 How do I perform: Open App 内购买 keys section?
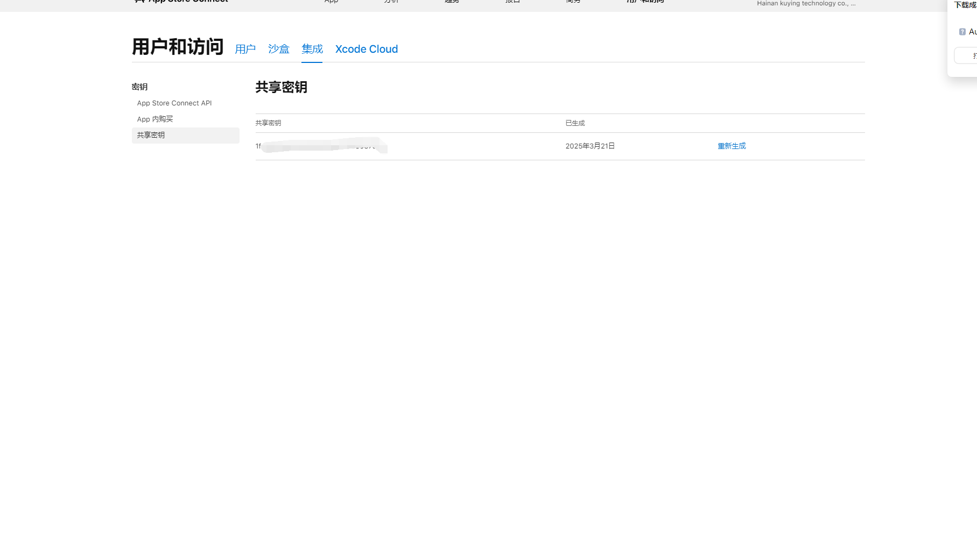(x=155, y=119)
